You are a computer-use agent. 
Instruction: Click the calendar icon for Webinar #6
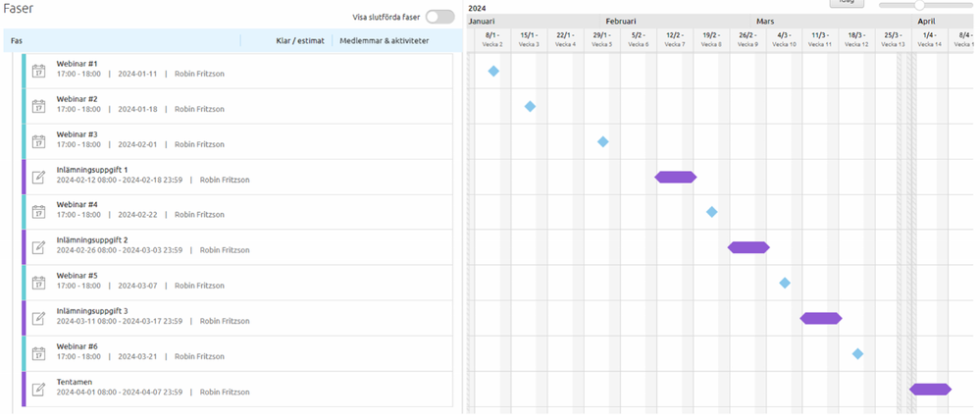pos(39,353)
